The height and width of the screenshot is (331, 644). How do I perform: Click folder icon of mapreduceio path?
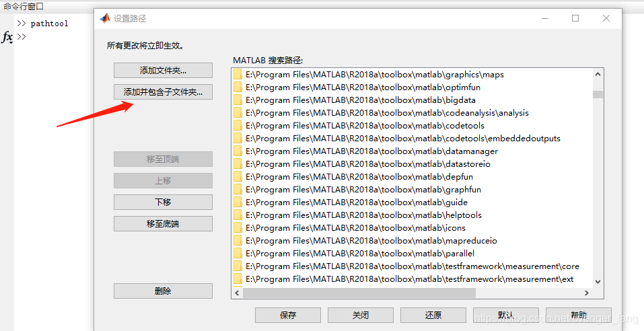coord(238,241)
